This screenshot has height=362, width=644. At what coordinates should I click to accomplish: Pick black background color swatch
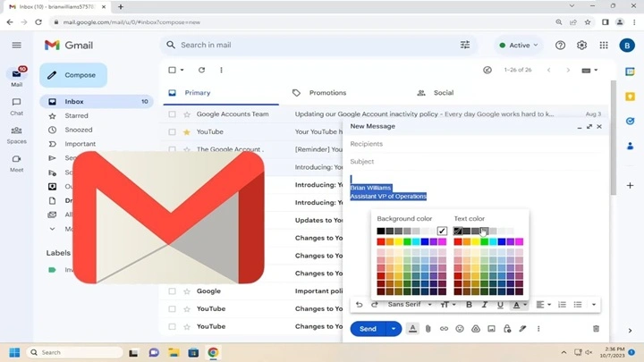(381, 232)
